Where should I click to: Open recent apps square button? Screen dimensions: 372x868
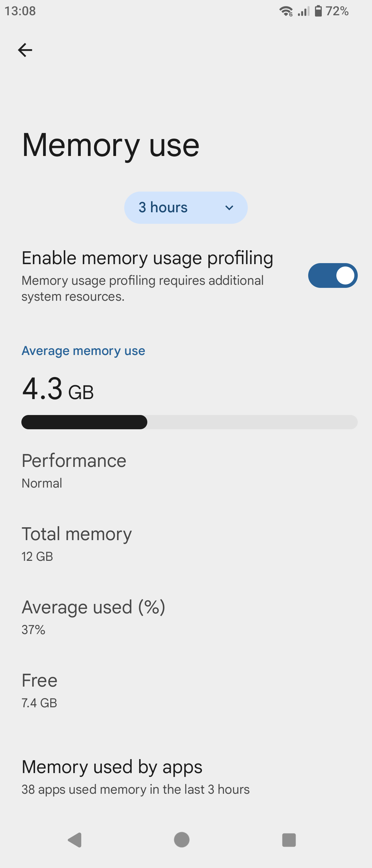(x=289, y=840)
